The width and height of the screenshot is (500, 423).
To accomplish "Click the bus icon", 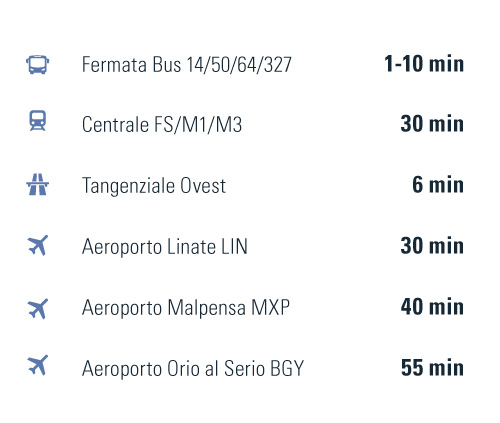I will [x=38, y=64].
